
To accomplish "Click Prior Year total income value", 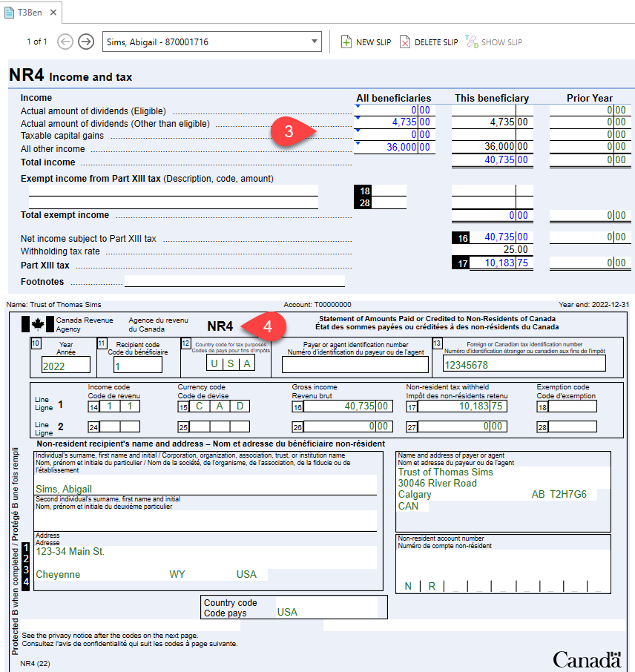I will pos(590,160).
